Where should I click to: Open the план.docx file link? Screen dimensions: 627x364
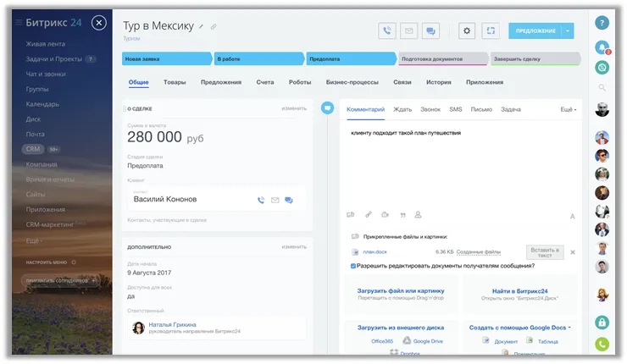[x=374, y=251]
